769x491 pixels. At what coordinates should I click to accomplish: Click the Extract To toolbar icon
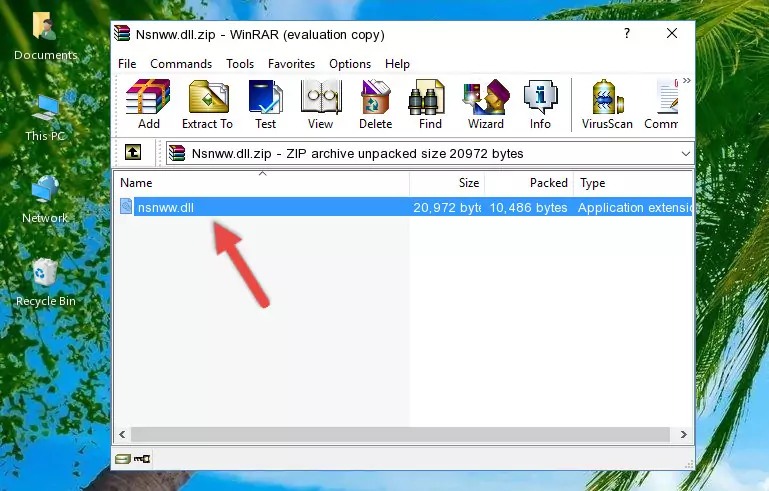207,104
